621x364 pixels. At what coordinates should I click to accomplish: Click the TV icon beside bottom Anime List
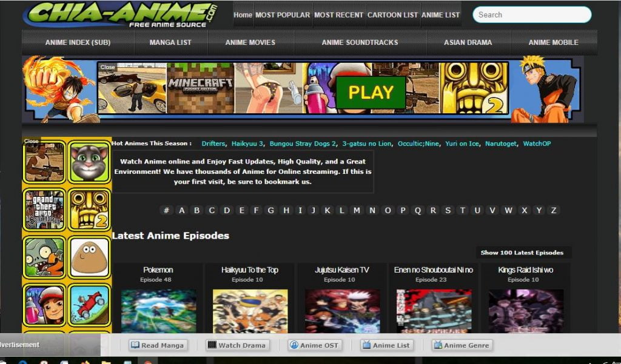[x=367, y=345]
